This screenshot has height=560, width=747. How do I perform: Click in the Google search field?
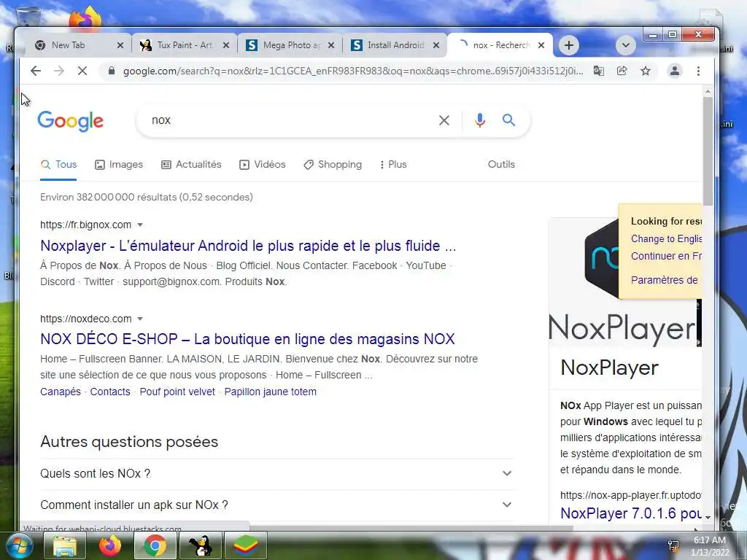click(x=290, y=120)
